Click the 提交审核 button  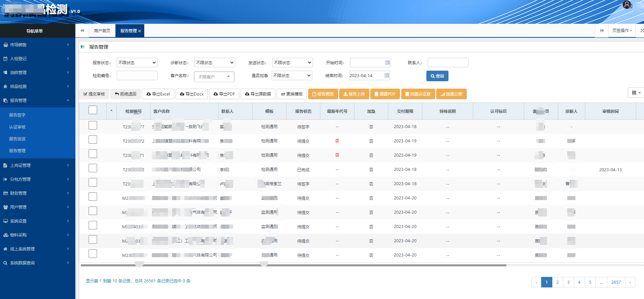[94, 94]
